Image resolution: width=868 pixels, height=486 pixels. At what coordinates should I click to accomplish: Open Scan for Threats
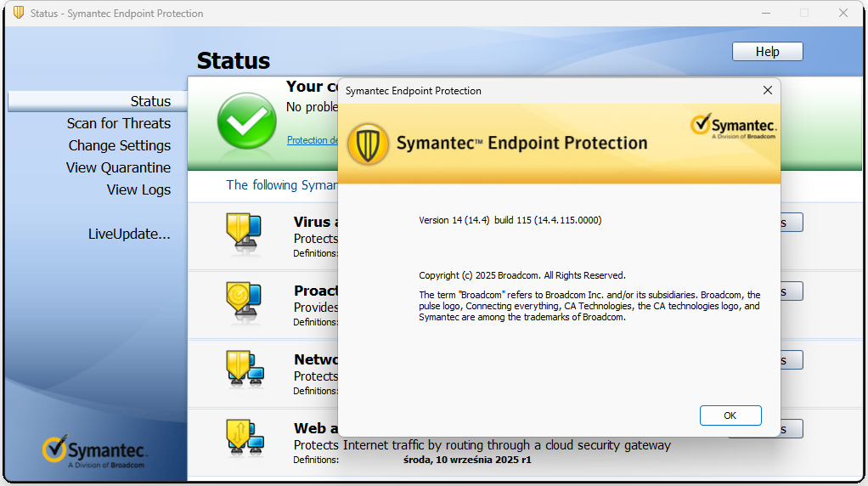[x=118, y=123]
